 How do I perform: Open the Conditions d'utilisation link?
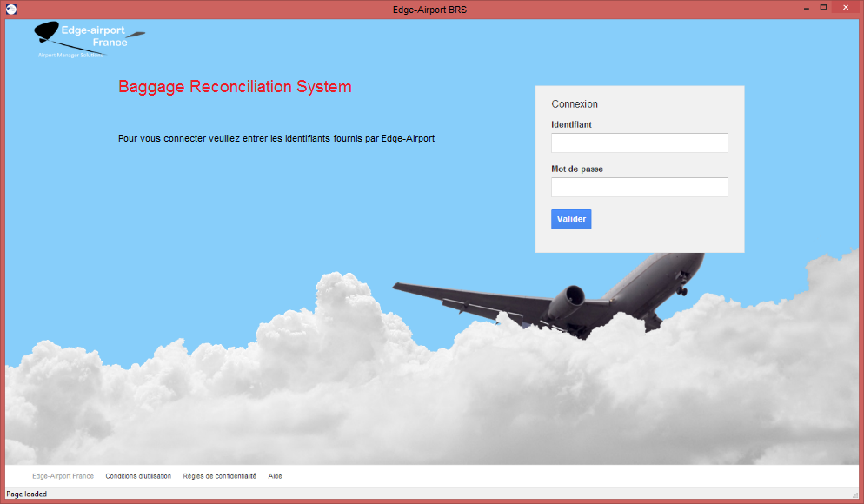[138, 476]
